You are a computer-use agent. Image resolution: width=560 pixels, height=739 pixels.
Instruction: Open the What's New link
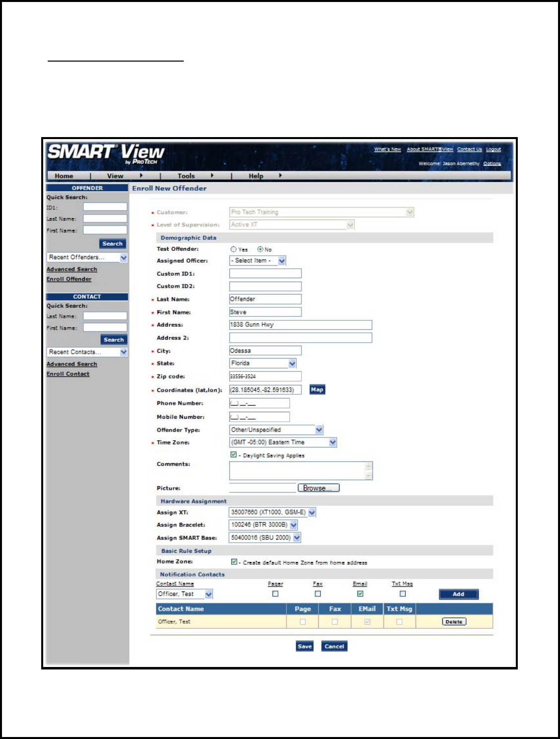coord(387,149)
